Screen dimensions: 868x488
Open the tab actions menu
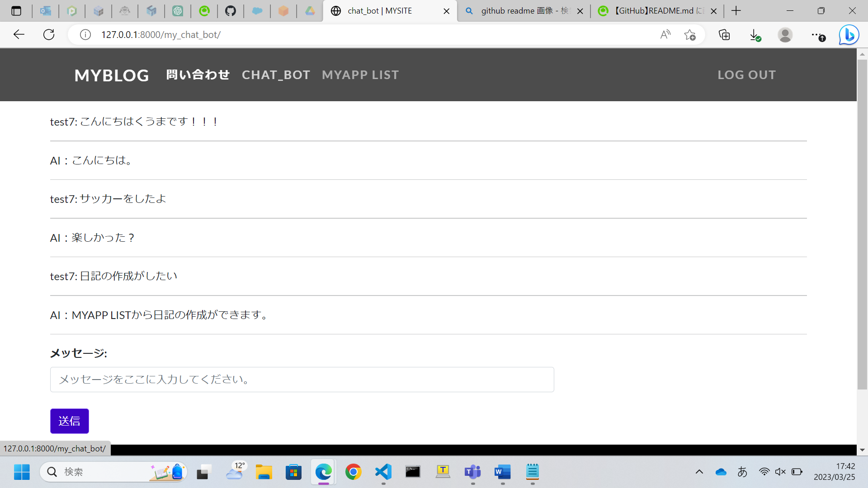(x=17, y=11)
